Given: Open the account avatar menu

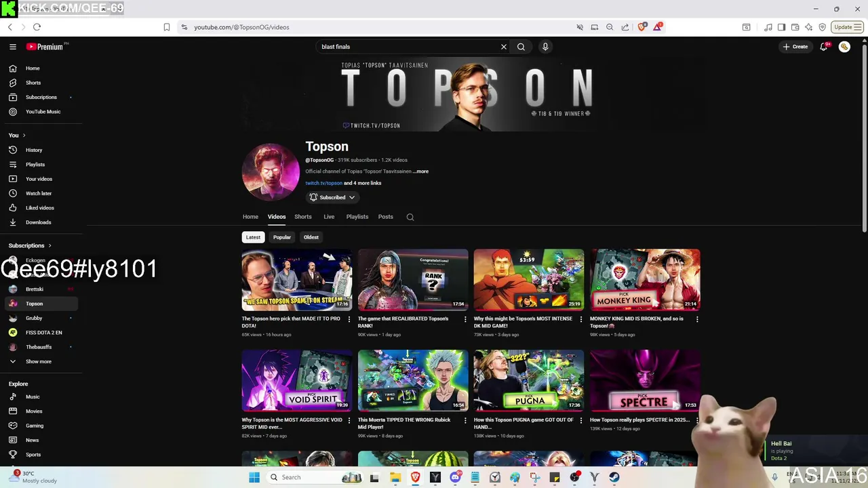Looking at the screenshot, I should [x=844, y=47].
